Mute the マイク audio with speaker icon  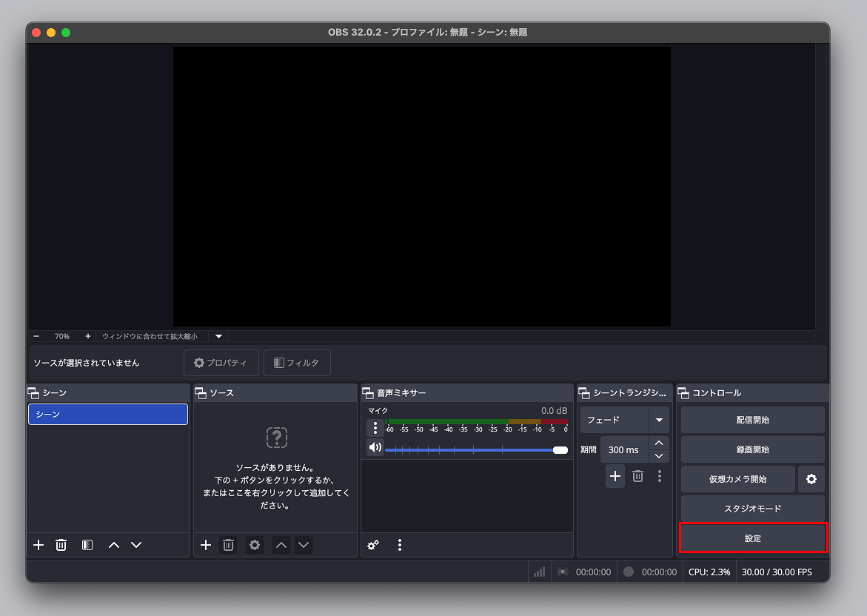click(x=375, y=447)
